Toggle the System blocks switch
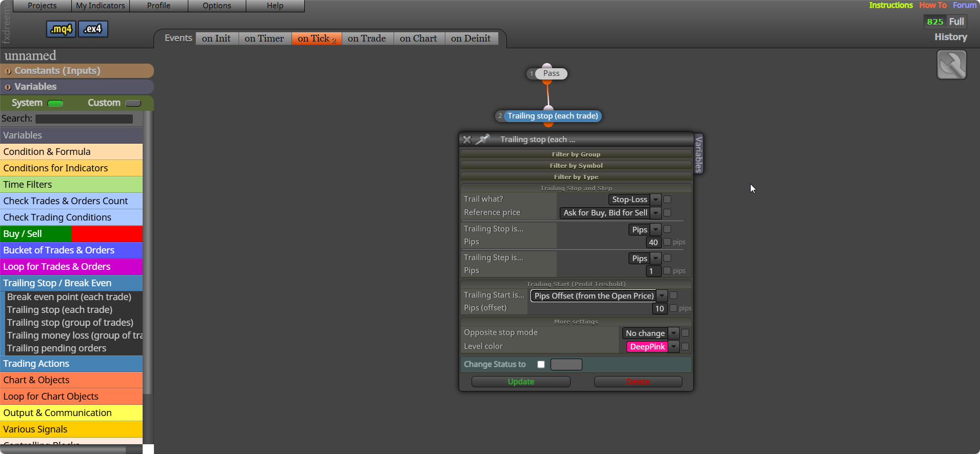This screenshot has width=980, height=454. tap(55, 103)
